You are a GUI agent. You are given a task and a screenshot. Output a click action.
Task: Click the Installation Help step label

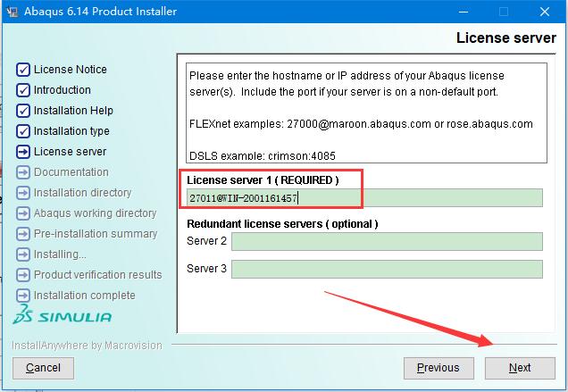click(x=73, y=111)
